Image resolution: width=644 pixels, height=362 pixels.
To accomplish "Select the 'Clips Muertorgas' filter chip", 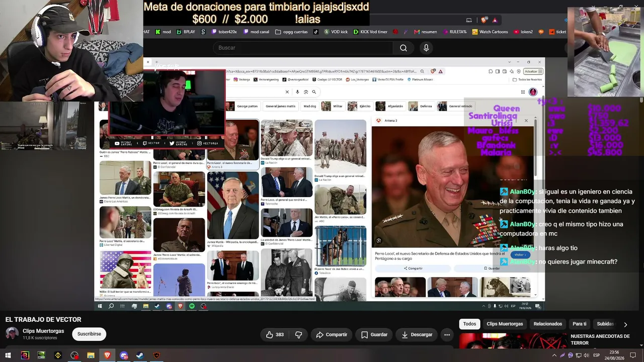I will tap(505, 324).
